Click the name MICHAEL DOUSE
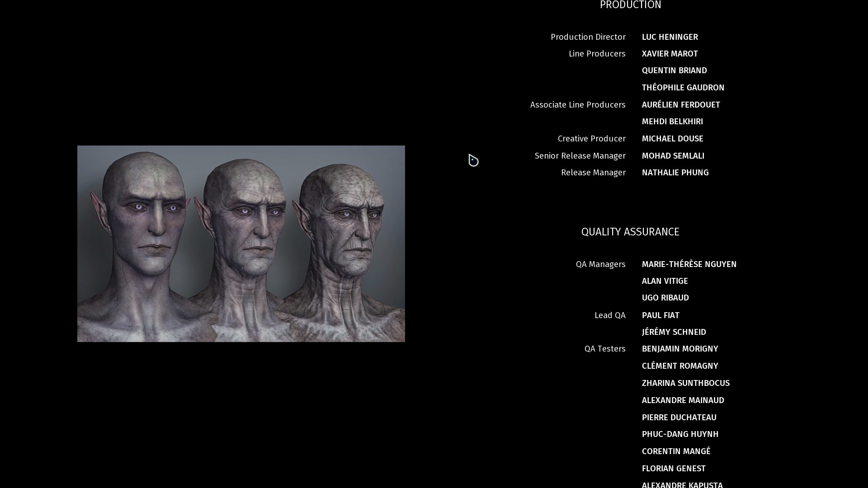 tap(672, 139)
